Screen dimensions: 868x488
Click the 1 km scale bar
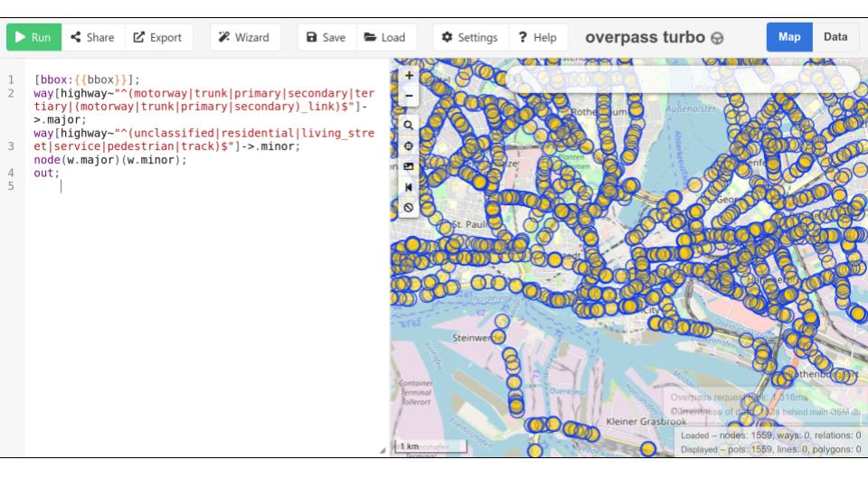point(430,446)
